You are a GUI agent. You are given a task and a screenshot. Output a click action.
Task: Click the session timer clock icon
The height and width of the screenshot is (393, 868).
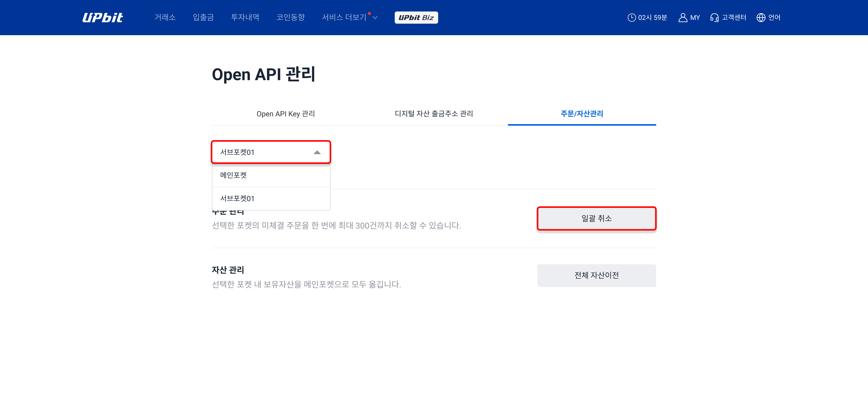point(631,18)
